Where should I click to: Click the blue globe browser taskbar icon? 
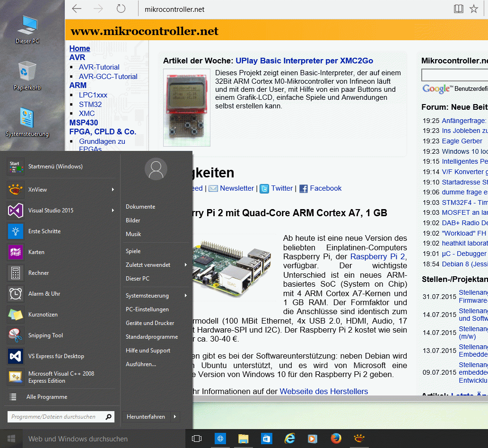(x=220, y=439)
